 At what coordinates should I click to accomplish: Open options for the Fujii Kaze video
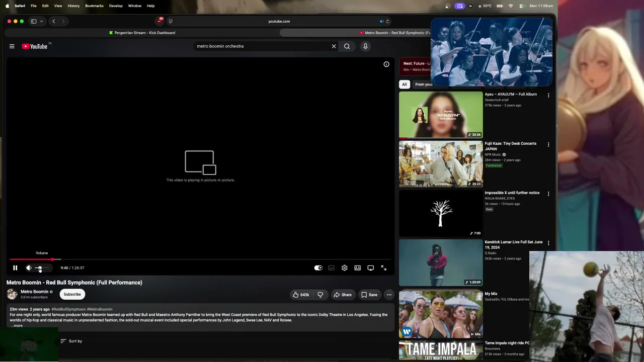(x=548, y=144)
